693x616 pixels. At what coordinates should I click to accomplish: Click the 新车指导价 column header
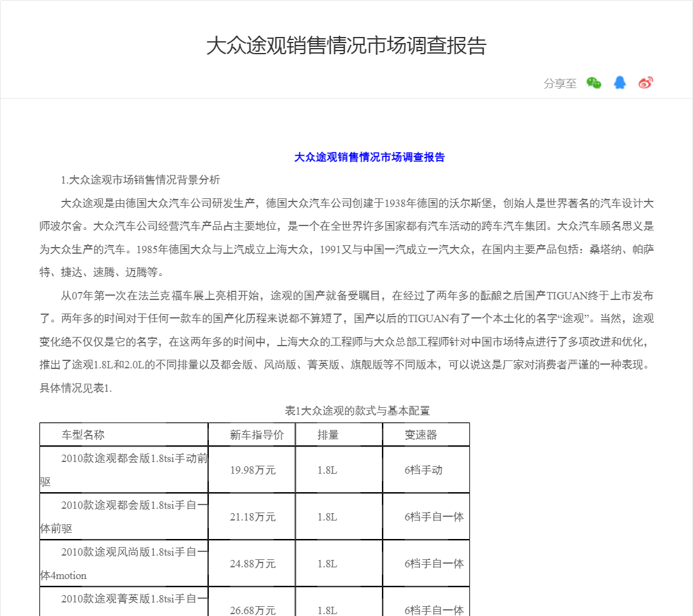pos(251,435)
